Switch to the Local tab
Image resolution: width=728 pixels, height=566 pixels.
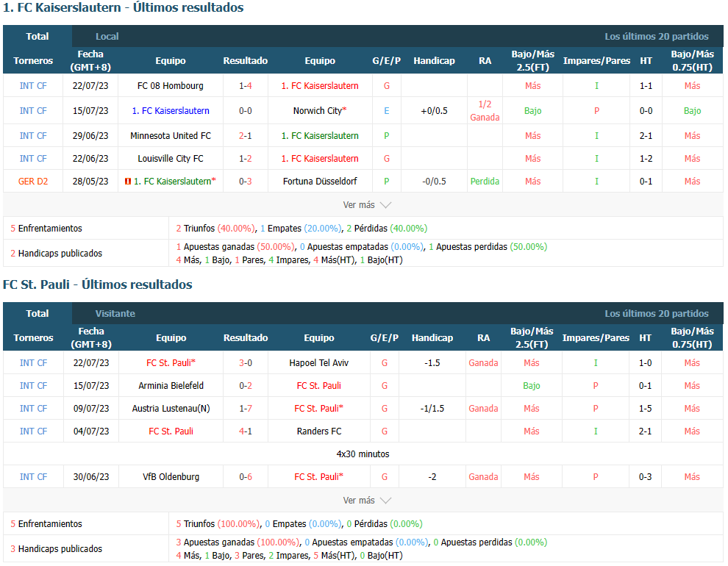pyautogui.click(x=107, y=36)
